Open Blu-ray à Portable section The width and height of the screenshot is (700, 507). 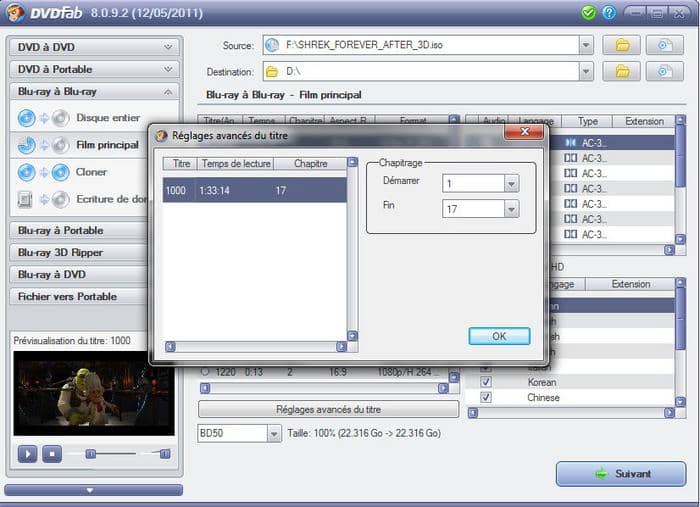[x=79, y=230]
